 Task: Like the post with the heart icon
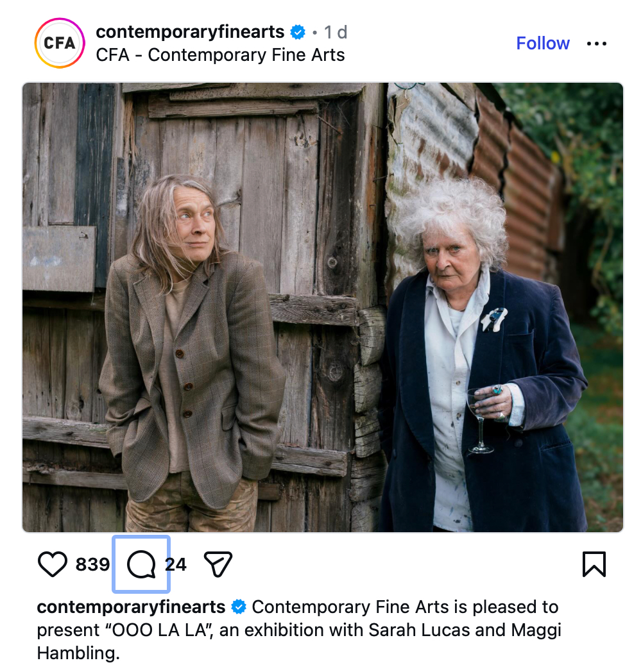pyautogui.click(x=53, y=564)
